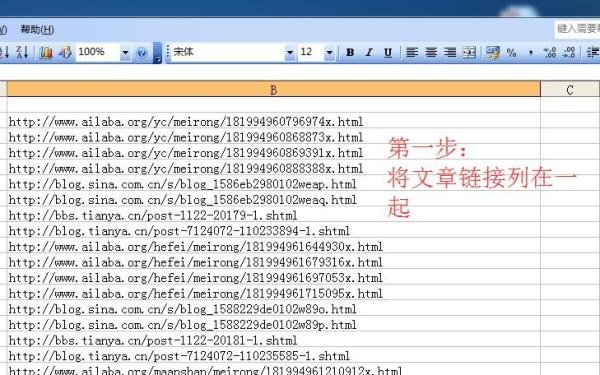This screenshot has width=600, height=375.
Task: Select cell with hefei 181994961679316x.html
Action: [x=274, y=262]
